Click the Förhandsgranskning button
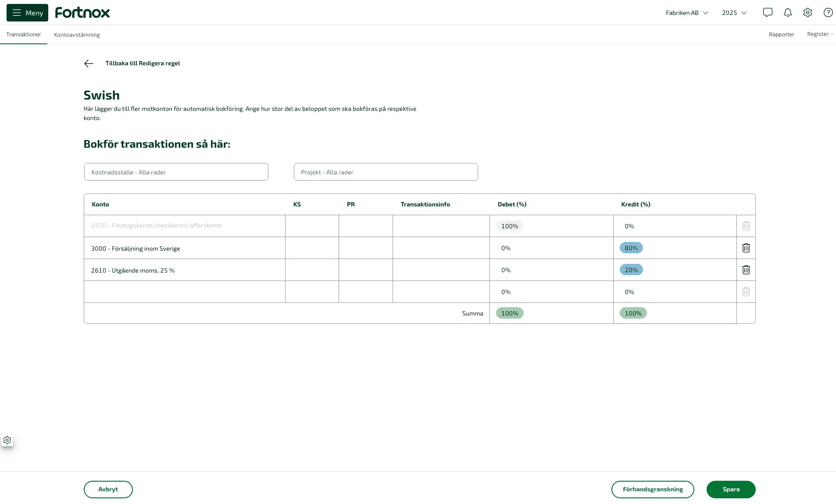The height and width of the screenshot is (504, 836). point(652,489)
